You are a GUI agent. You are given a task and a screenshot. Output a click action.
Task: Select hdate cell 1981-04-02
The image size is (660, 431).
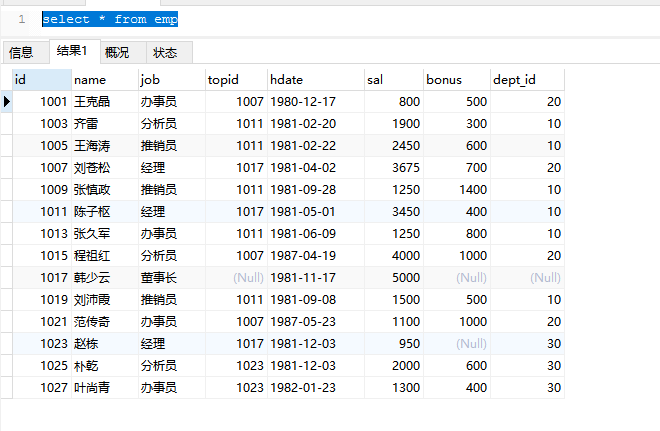(x=316, y=168)
